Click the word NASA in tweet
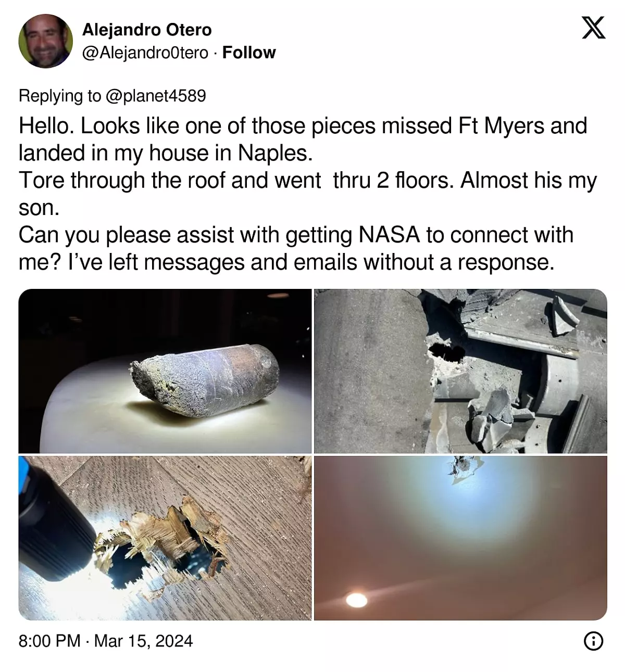Viewport: 625px width, 672px height. pyautogui.click(x=389, y=235)
